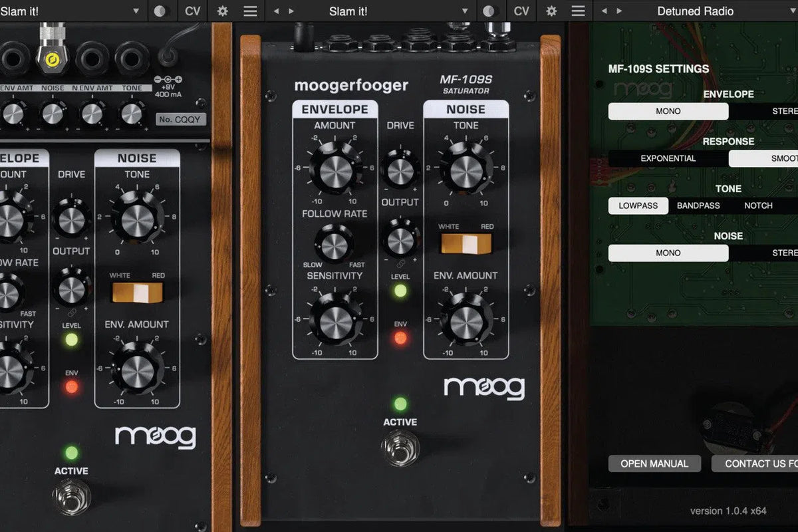Open the settings gear on the first toolbar

pos(222,11)
